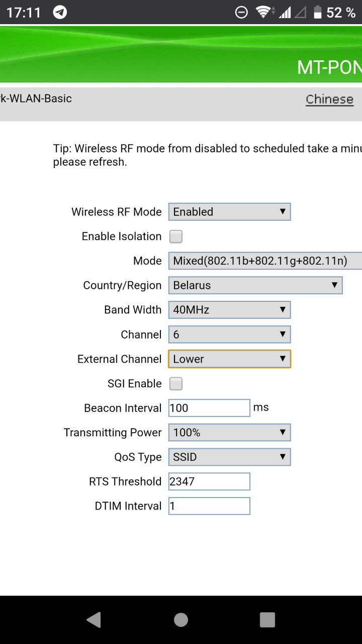Tap the recent apps square button

[x=267, y=620]
